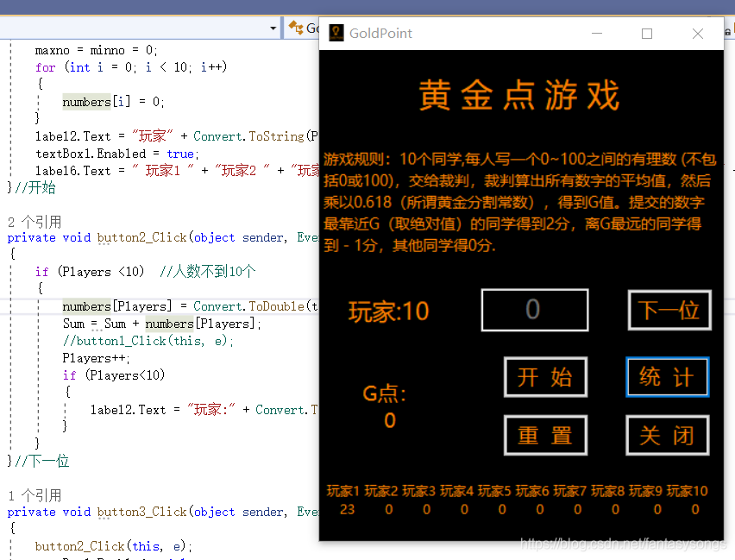The width and height of the screenshot is (735, 560).
Task: Click the '//下一位' comment in code
Action: pyautogui.click(x=41, y=461)
